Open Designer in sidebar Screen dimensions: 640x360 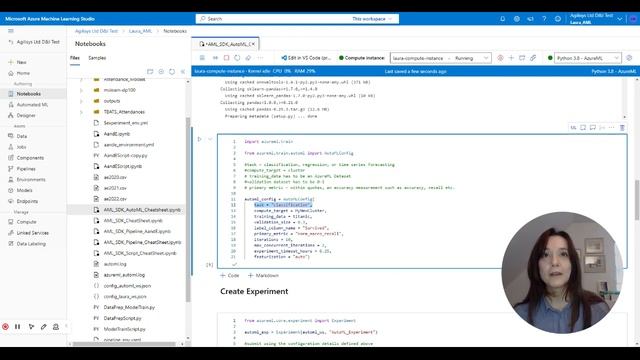[x=26, y=116]
